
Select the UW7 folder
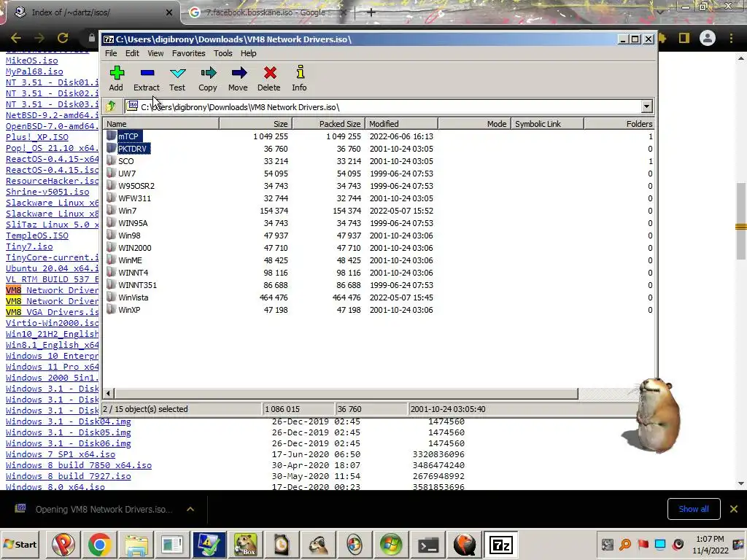(127, 174)
